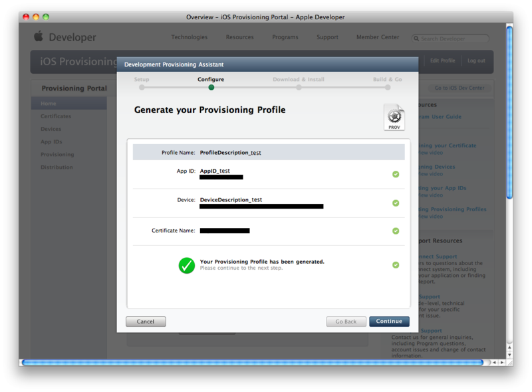
Task: Click the horizontal scrollbar thumb
Action: click(253, 363)
